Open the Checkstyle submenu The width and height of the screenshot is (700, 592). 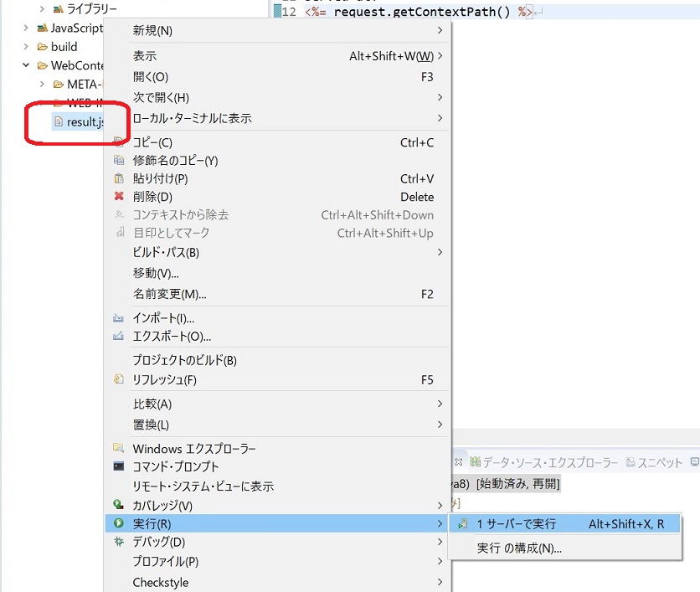(278, 582)
